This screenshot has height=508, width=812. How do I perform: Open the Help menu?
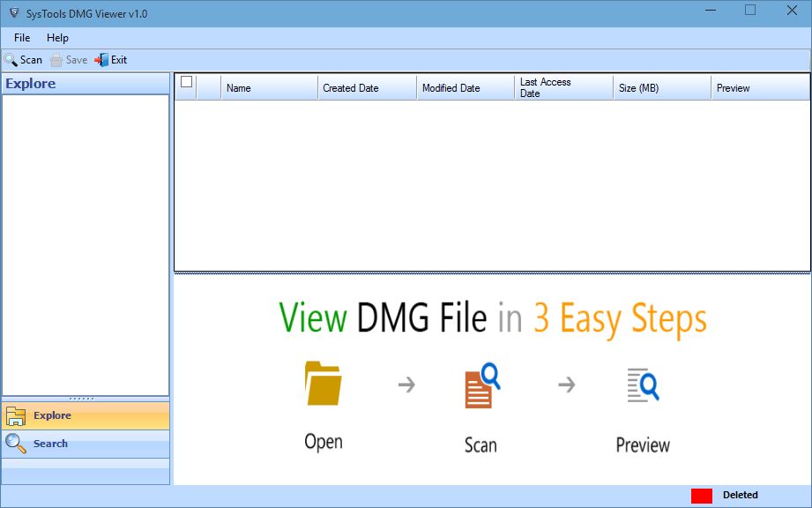(57, 37)
